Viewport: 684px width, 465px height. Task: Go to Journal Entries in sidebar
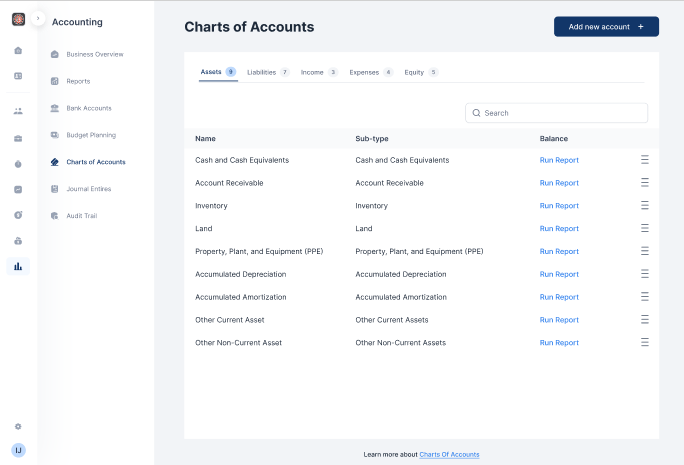(88, 189)
